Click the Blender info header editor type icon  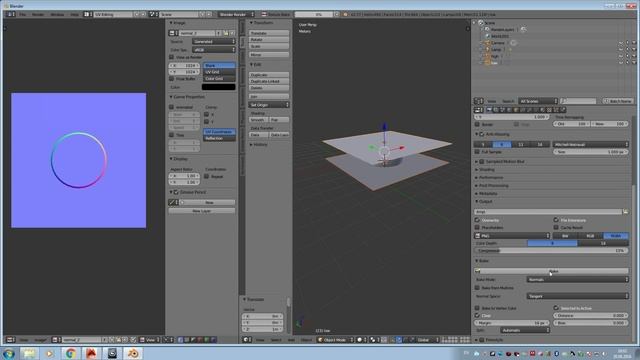[10, 14]
